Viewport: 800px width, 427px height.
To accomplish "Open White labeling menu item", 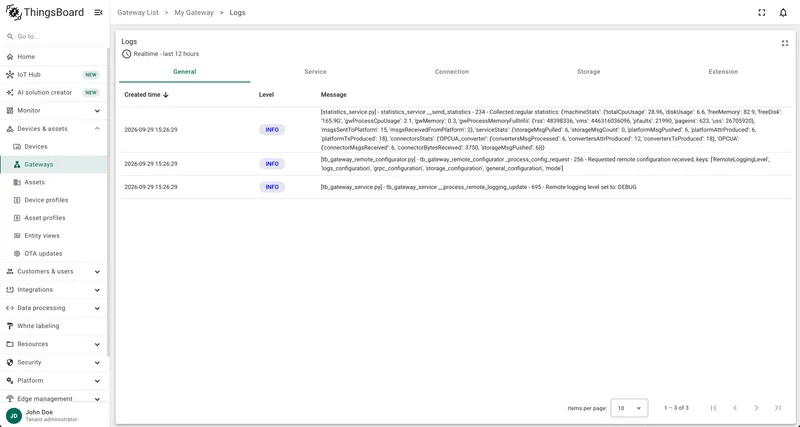I will [54, 326].
